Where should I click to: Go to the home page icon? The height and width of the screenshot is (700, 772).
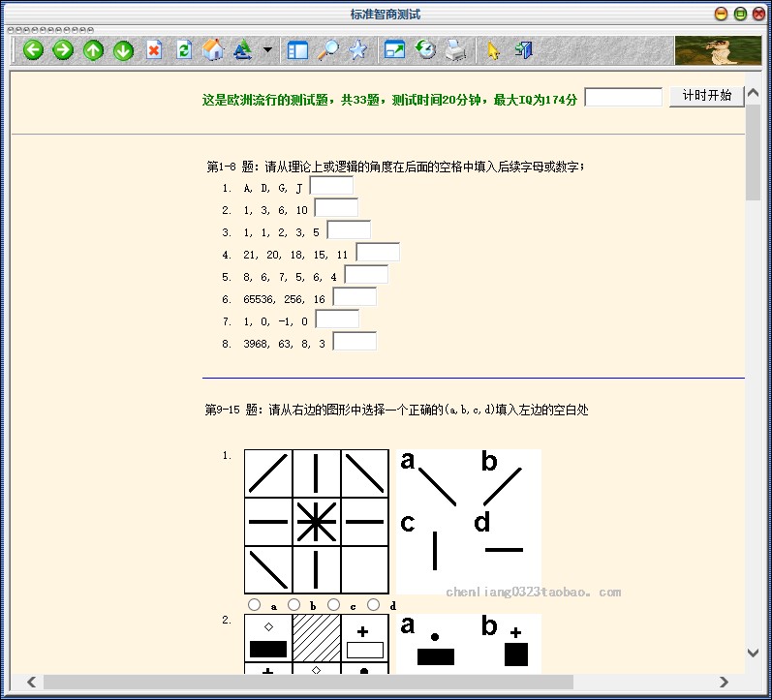pyautogui.click(x=213, y=50)
